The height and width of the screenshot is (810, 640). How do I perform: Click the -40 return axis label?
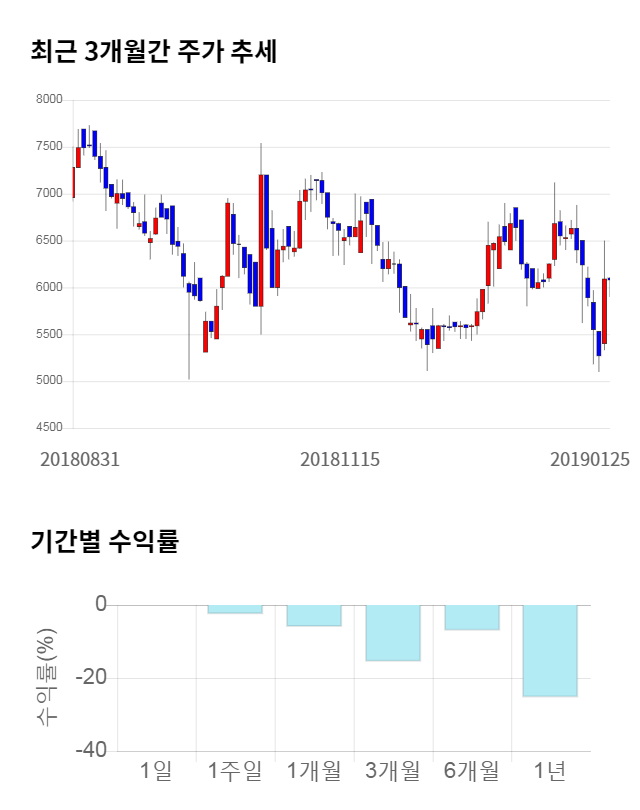[x=92, y=751]
